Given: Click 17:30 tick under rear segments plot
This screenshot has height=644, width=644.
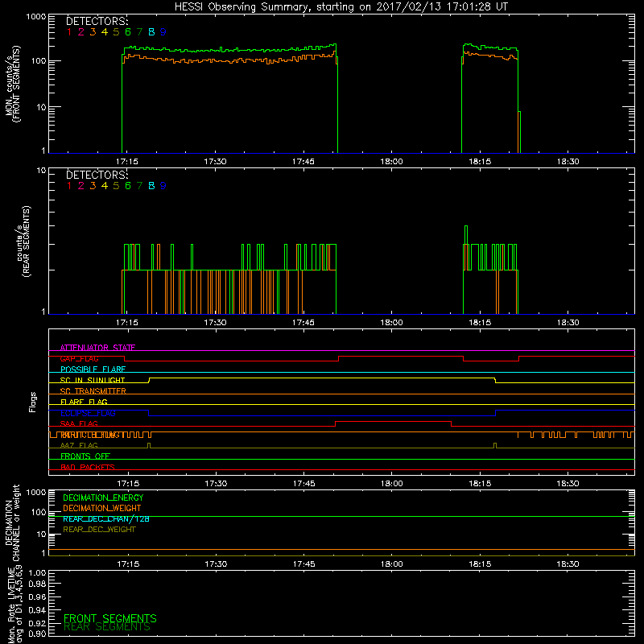Looking at the screenshot, I should point(215,323).
